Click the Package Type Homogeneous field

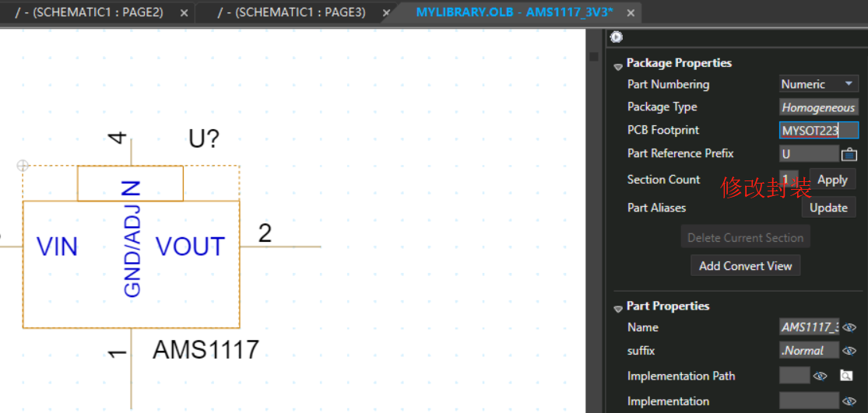click(819, 107)
